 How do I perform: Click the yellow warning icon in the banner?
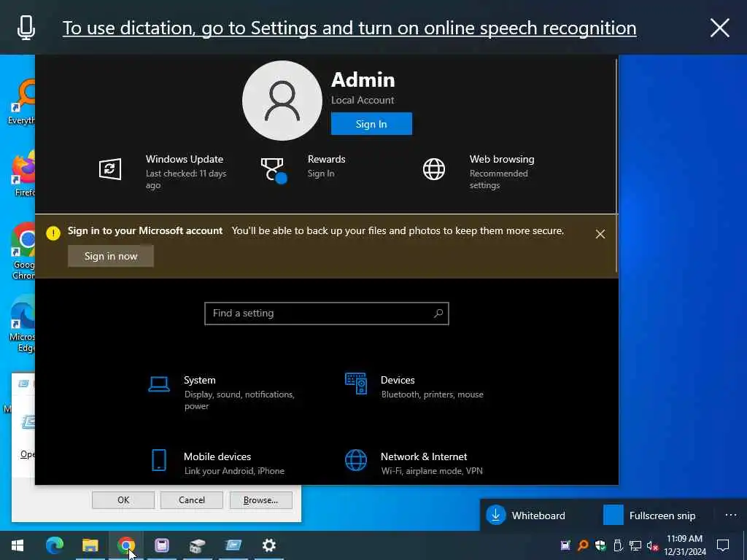[x=53, y=233]
